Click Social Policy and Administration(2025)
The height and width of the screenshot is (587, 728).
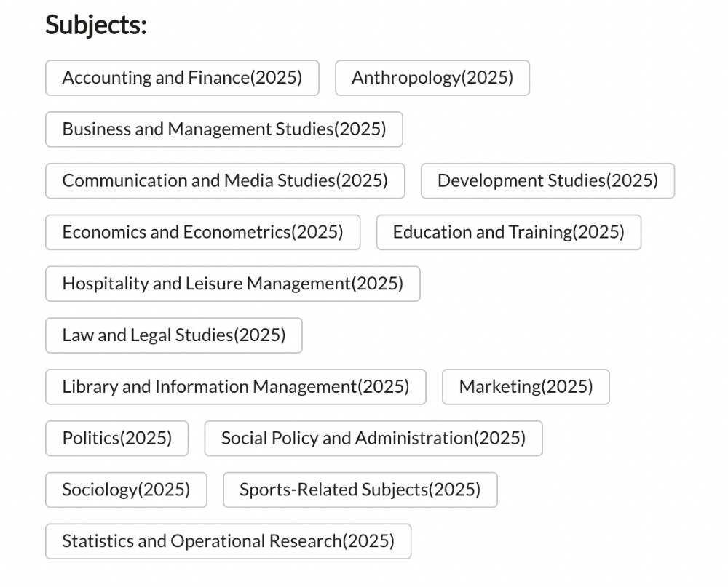(373, 439)
